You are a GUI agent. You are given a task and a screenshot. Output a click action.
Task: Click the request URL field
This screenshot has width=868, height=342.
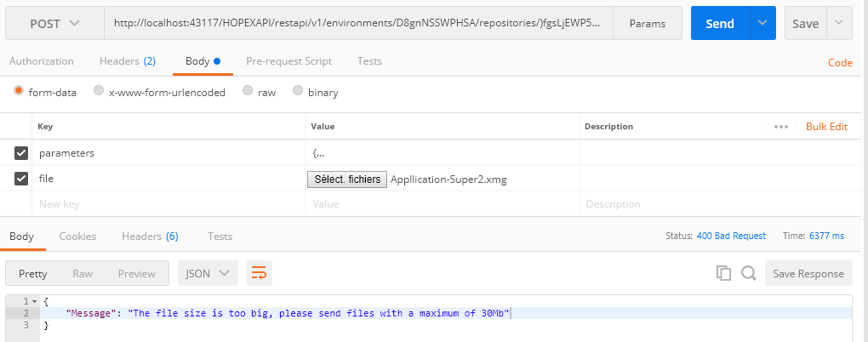357,23
